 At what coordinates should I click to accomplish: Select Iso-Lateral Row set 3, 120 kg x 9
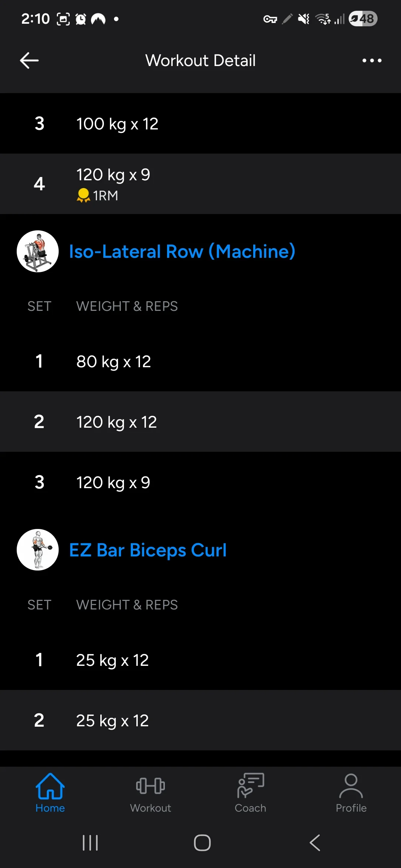click(x=200, y=482)
